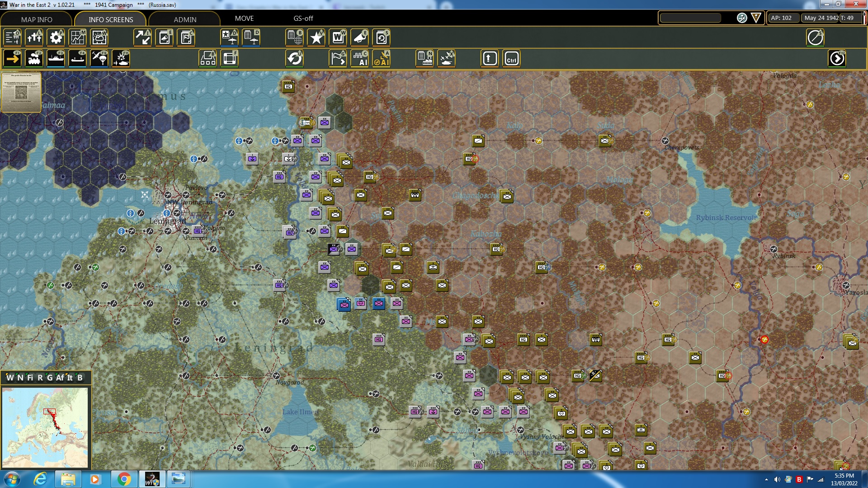Select Air Transport paratrooper mode (F9)
This screenshot has height=488, width=868.
99,59
